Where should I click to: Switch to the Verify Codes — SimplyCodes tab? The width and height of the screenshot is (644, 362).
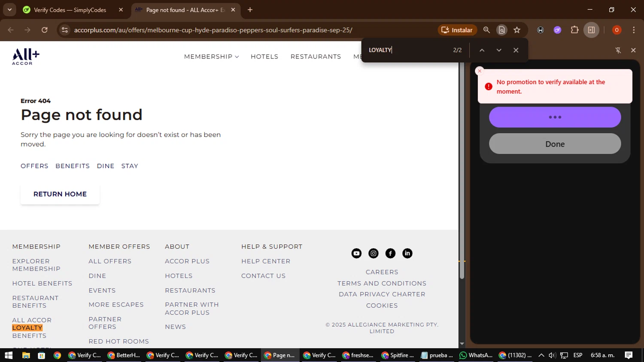tap(70, 10)
